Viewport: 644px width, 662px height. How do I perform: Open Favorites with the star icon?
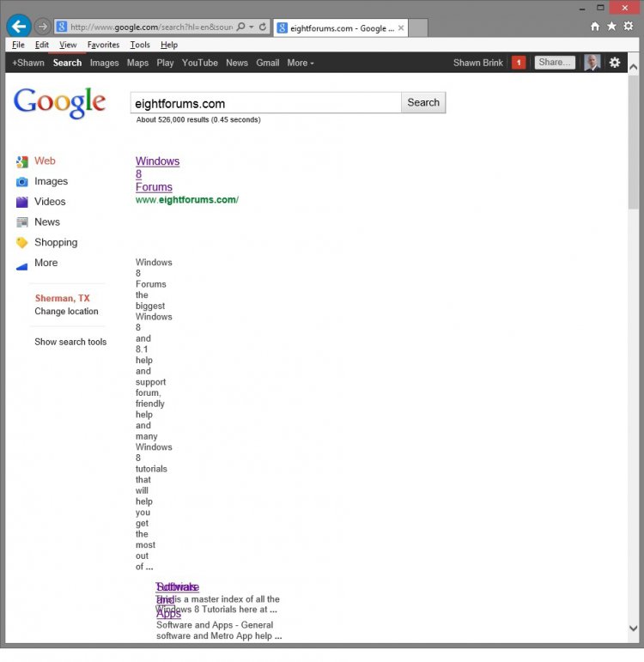[x=611, y=26]
